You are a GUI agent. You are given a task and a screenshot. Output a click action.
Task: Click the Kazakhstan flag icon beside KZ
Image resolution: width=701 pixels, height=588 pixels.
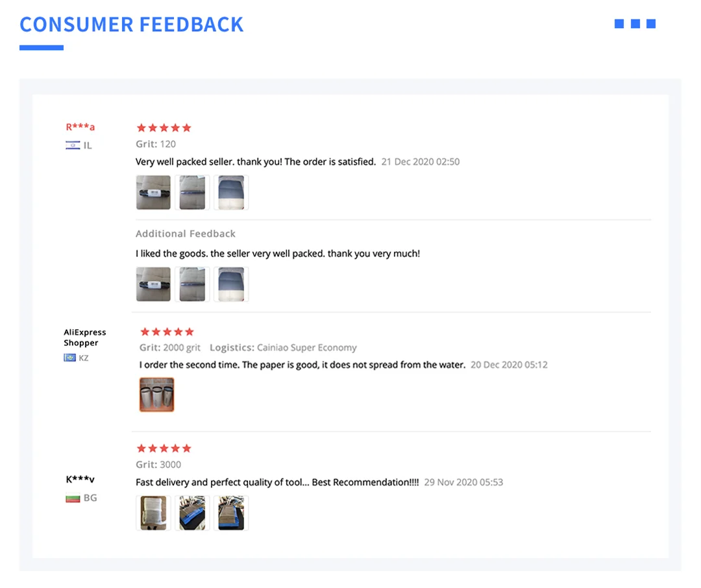(70, 358)
